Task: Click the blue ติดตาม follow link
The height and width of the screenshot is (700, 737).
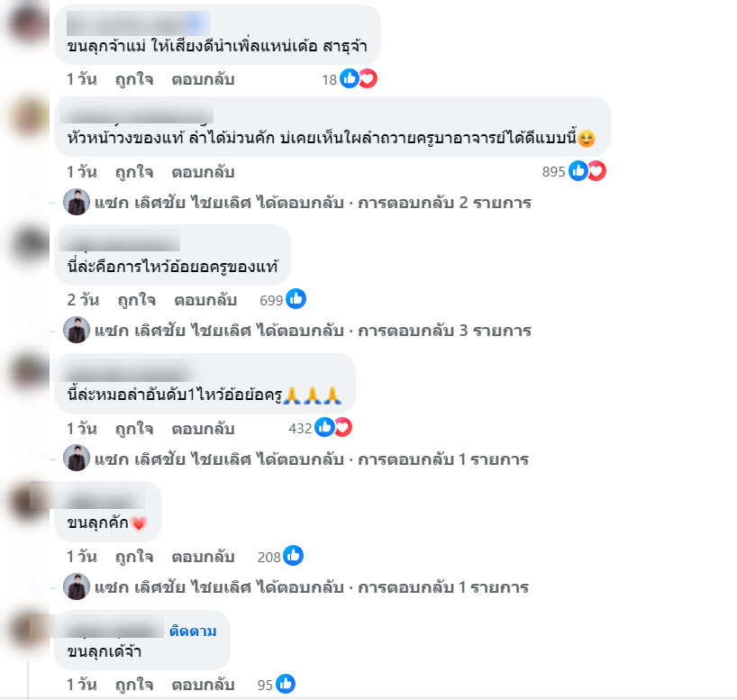Action: tap(193, 631)
